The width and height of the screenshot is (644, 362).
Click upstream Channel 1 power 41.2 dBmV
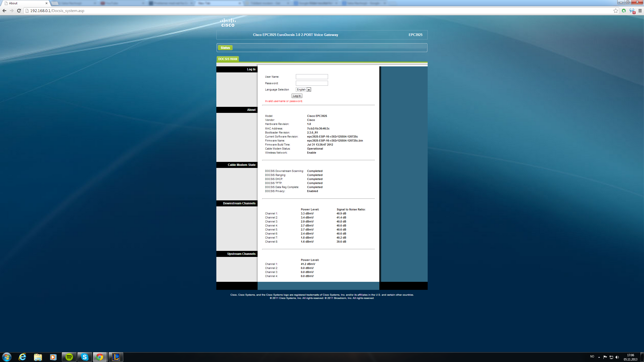coord(308,264)
